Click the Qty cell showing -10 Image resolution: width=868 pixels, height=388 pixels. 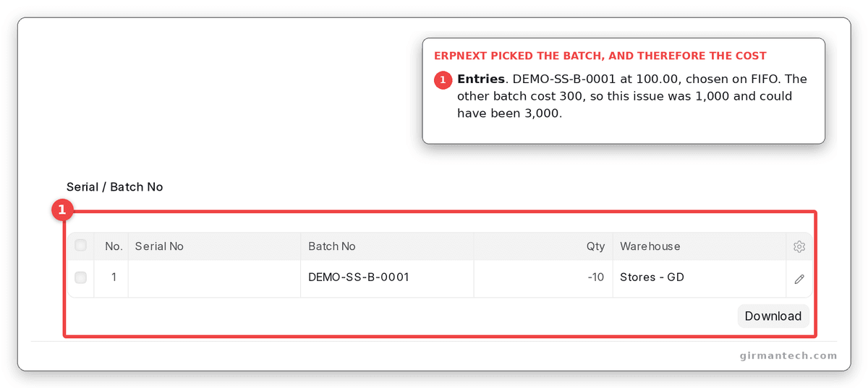[543, 278]
